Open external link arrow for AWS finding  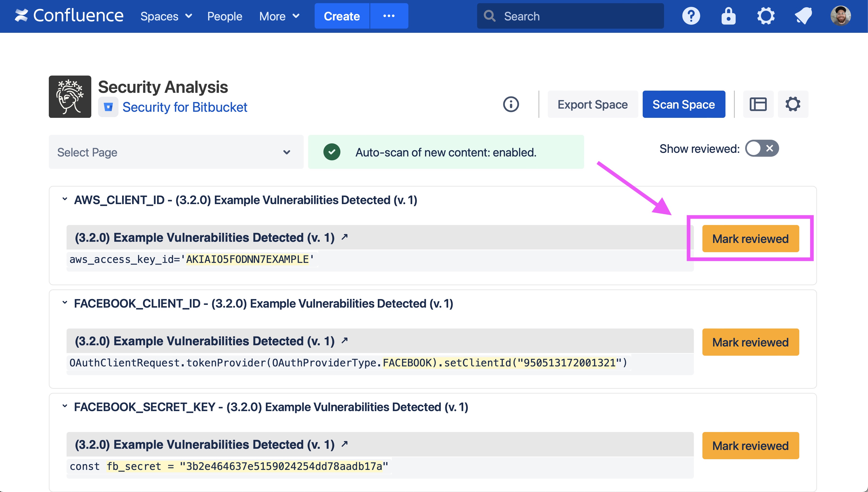(x=344, y=237)
